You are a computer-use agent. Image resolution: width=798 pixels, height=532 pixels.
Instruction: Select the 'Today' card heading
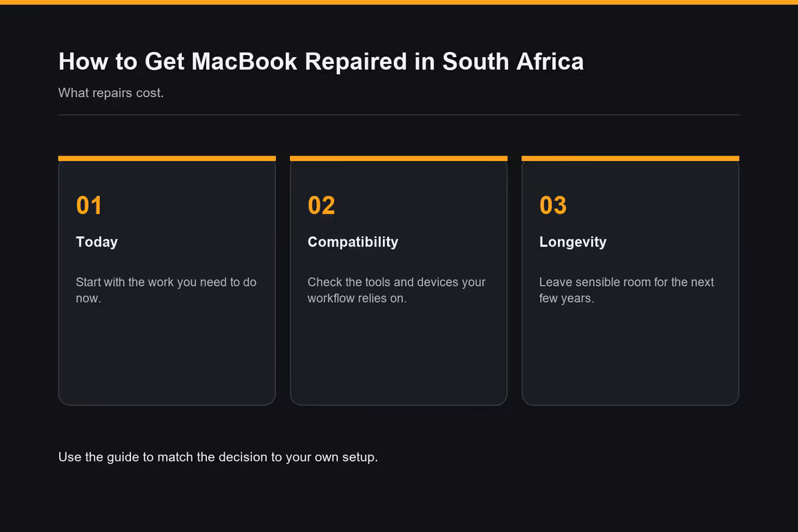tap(97, 242)
